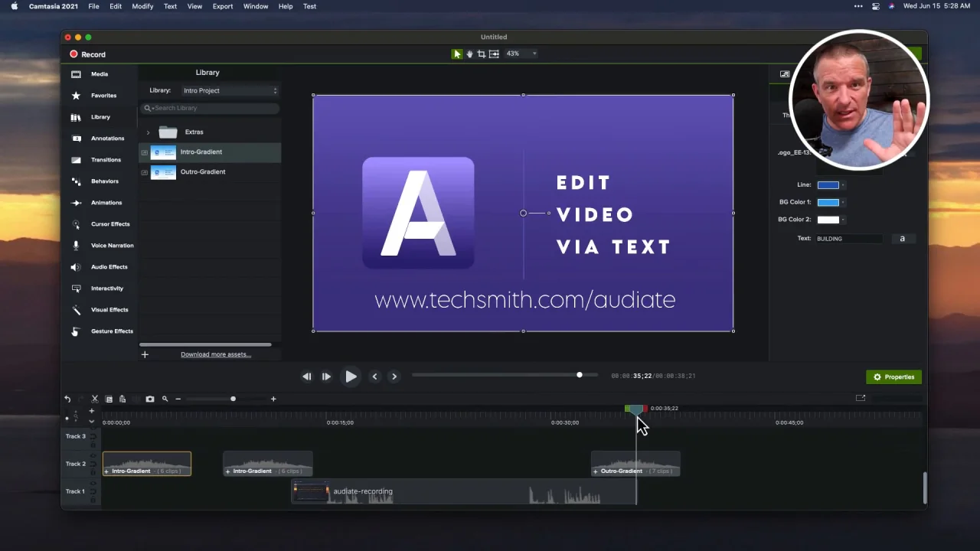Click the chevron below the add track button

pyautogui.click(x=91, y=422)
